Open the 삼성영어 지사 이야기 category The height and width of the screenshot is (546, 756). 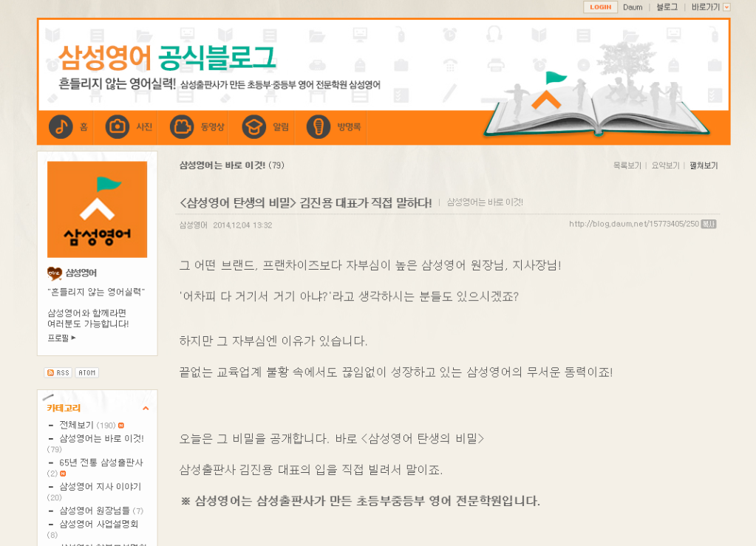click(100, 486)
